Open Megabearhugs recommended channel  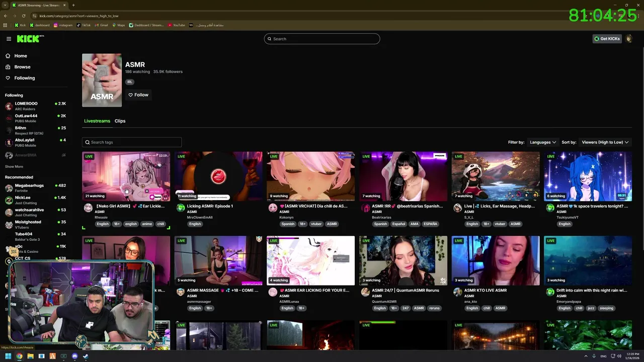35,188
